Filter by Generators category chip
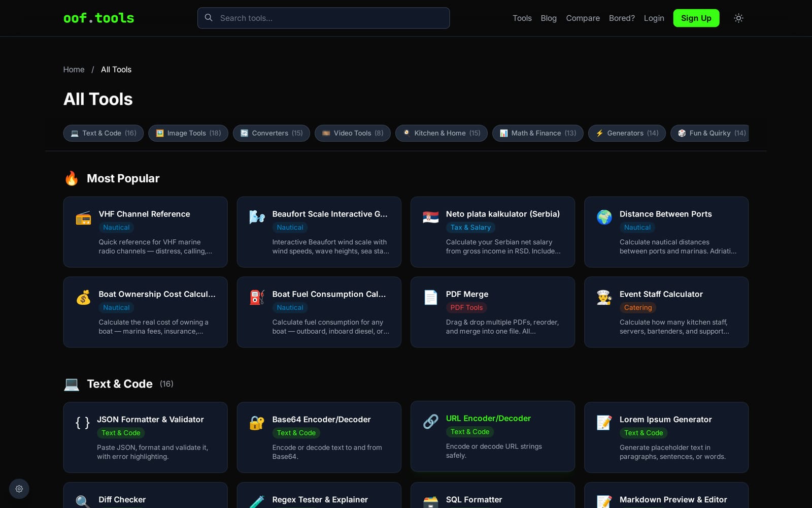This screenshot has width=812, height=508. (x=626, y=133)
